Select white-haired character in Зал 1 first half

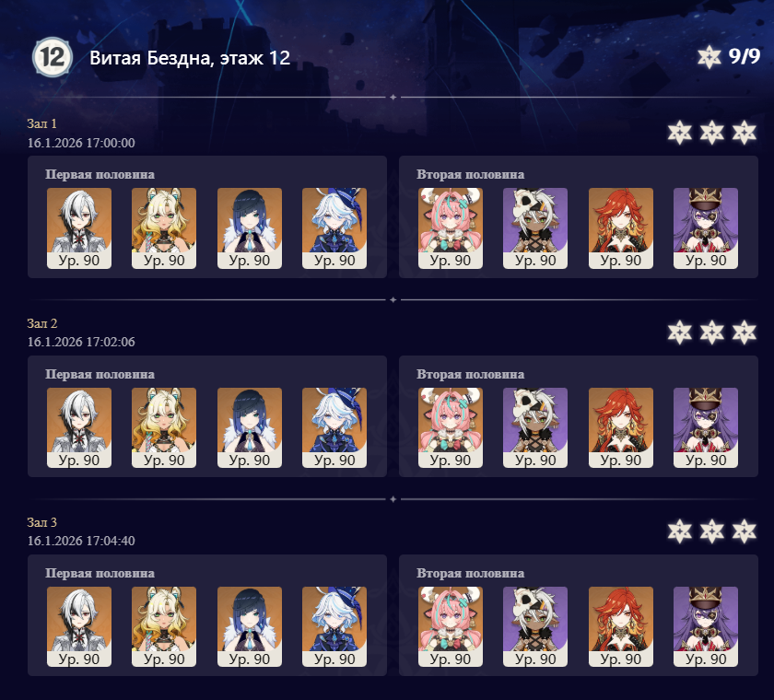pos(79,228)
